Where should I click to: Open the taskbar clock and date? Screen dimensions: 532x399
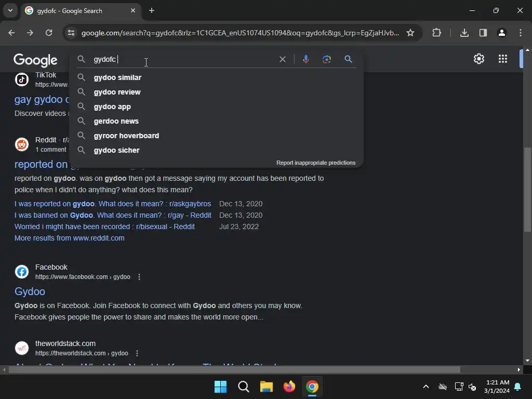click(497, 387)
